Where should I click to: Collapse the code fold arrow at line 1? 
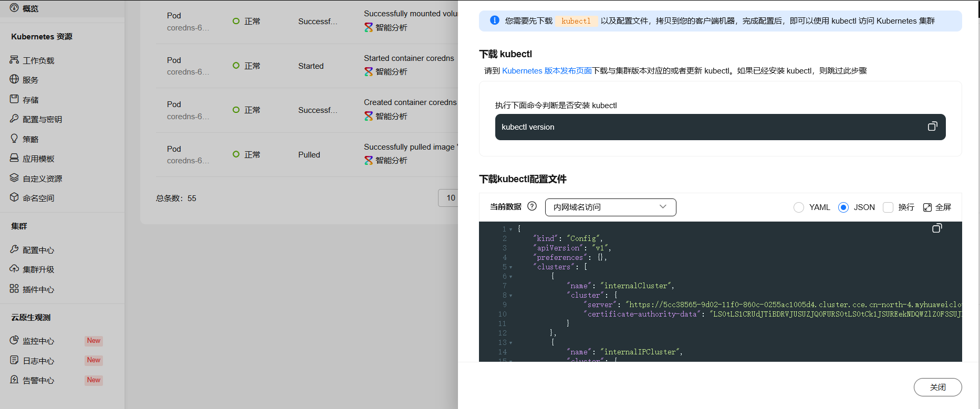click(510, 229)
